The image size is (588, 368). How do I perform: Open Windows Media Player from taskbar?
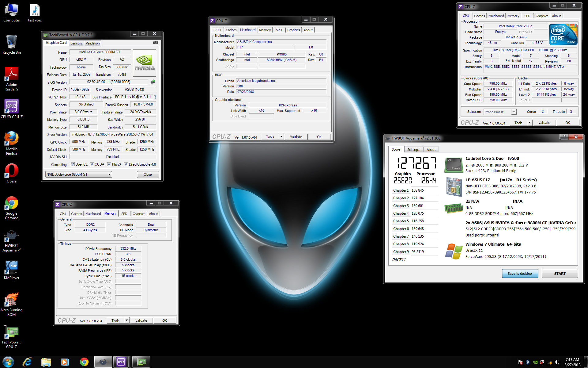[65, 362]
